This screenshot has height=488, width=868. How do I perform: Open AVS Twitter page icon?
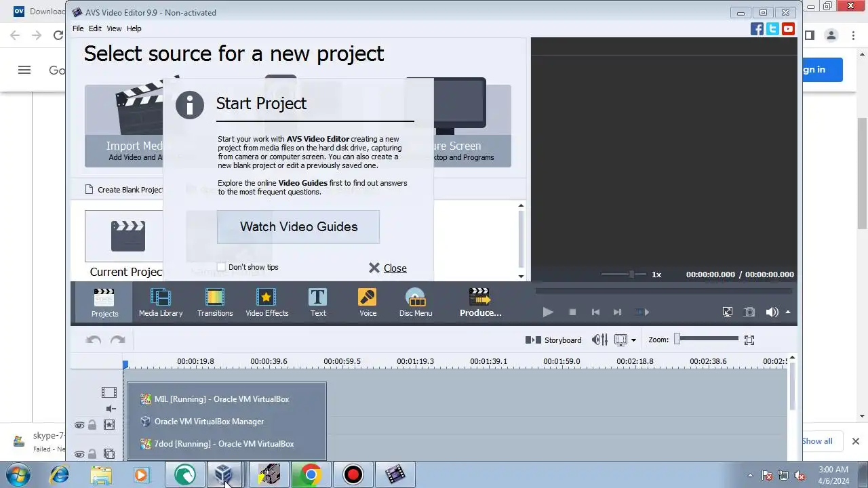point(772,28)
